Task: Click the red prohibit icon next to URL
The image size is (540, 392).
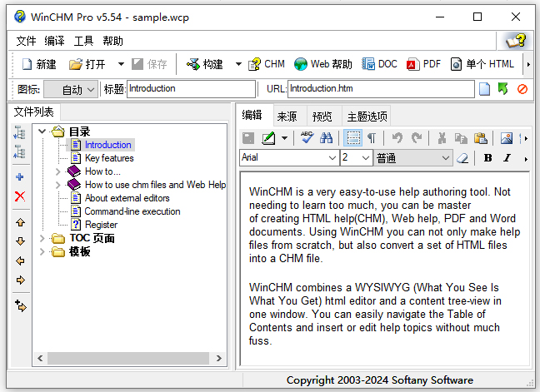Action: 522,89
